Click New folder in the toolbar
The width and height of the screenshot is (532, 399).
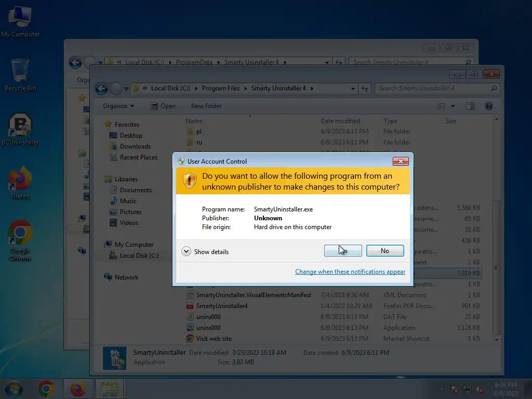[x=206, y=106]
